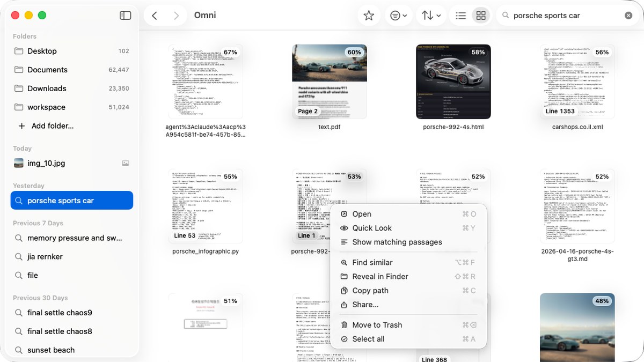Open the sort order dropdown
Screen dimensions: 644x362
(431, 16)
